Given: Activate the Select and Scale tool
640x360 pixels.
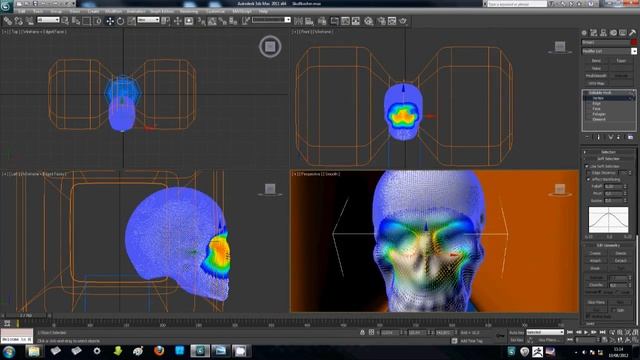Looking at the screenshot, I should pyautogui.click(x=131, y=21).
